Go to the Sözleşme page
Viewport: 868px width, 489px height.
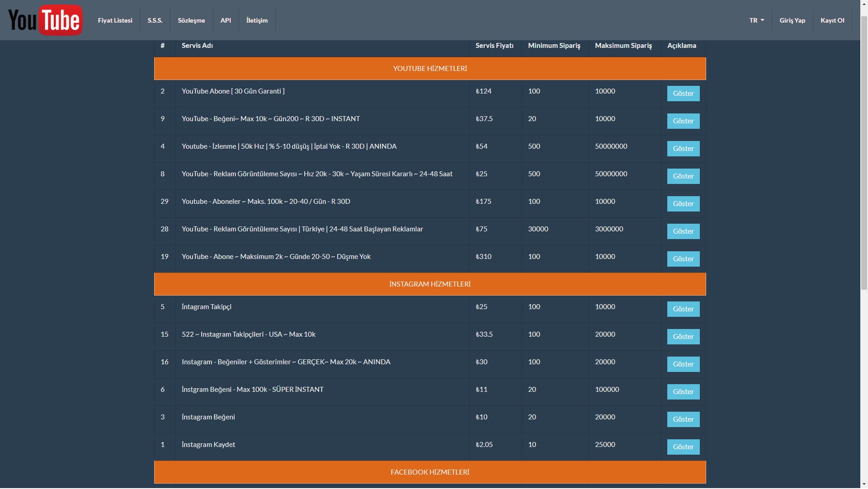[191, 20]
